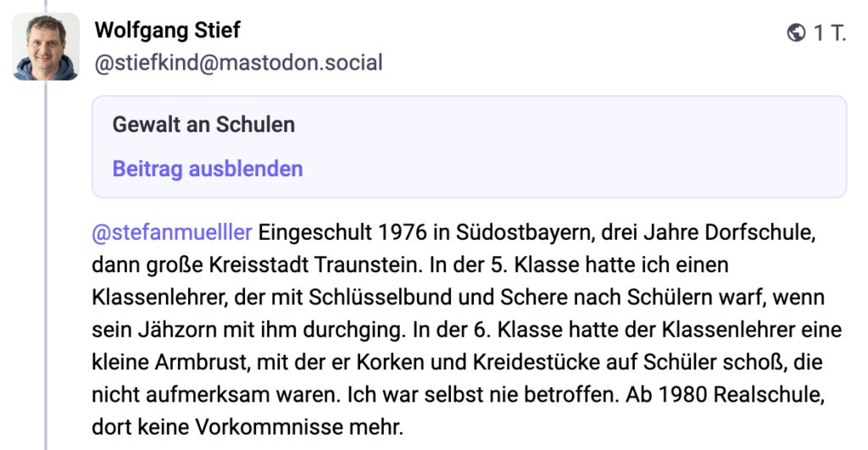Click the "Gewalt an Schulen" content warning title
Image resolution: width=868 pixels, height=450 pixels.
click(x=203, y=125)
